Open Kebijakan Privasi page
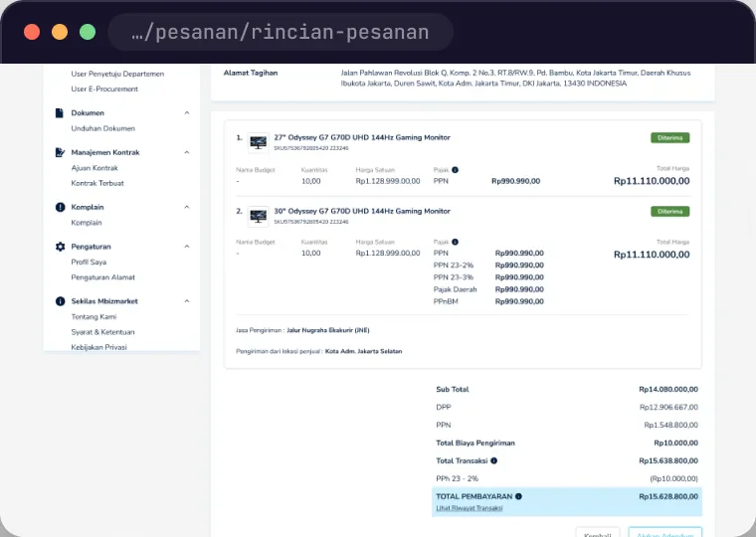The width and height of the screenshot is (756, 537). 98,347
